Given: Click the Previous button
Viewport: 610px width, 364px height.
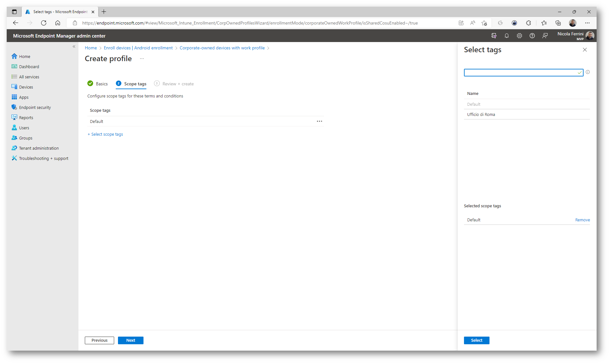Looking at the screenshot, I should tap(99, 340).
